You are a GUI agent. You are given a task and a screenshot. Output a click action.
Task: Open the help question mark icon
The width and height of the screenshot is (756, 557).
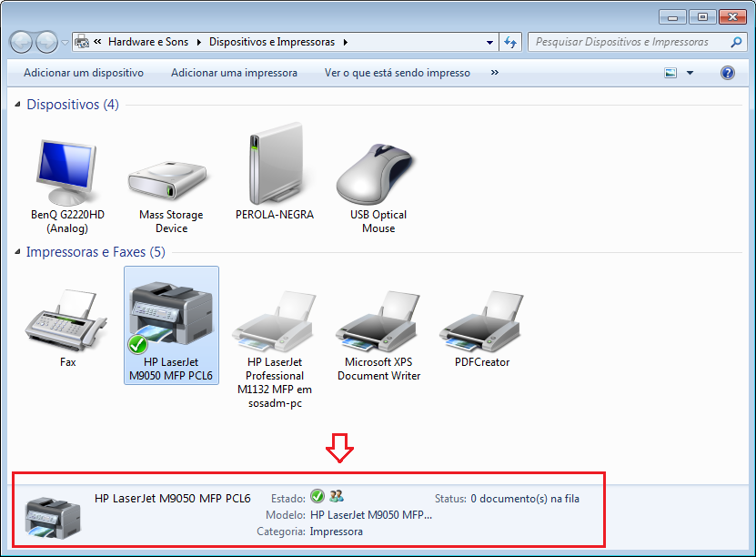pyautogui.click(x=728, y=73)
